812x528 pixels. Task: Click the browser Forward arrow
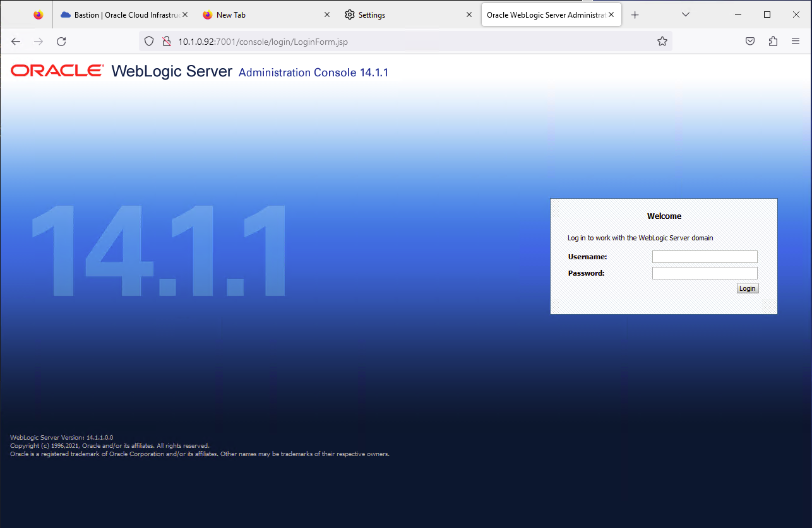[39, 42]
